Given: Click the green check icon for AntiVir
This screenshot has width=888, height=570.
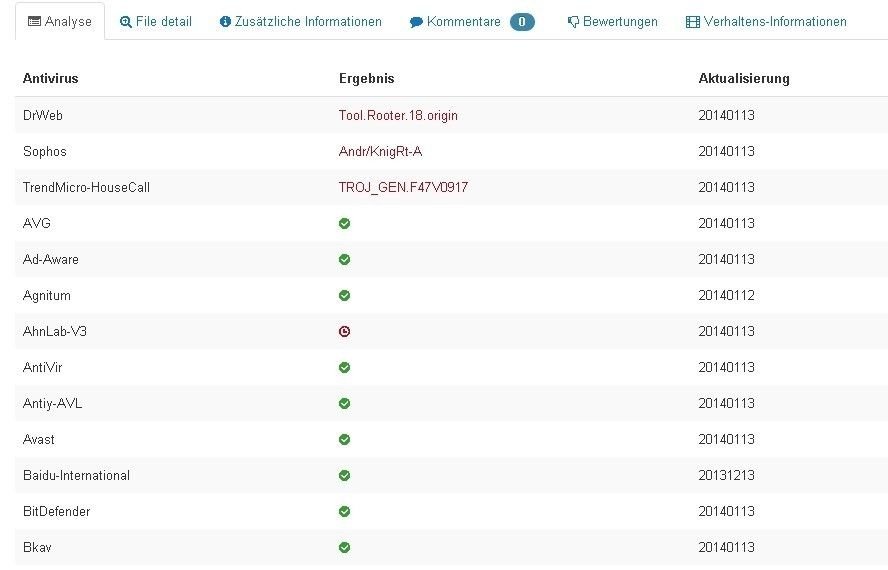Looking at the screenshot, I should pyautogui.click(x=344, y=367).
